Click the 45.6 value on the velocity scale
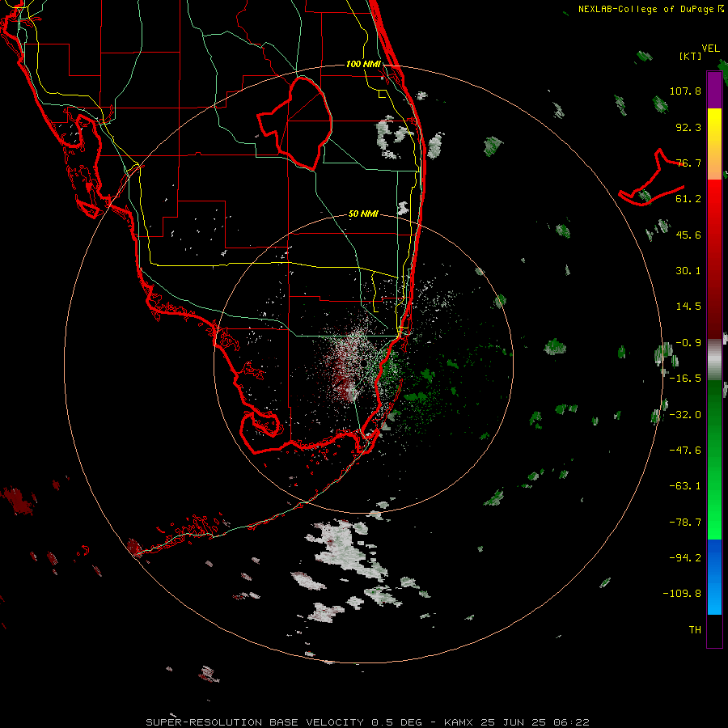Image resolution: width=728 pixels, height=728 pixels. coord(688,235)
